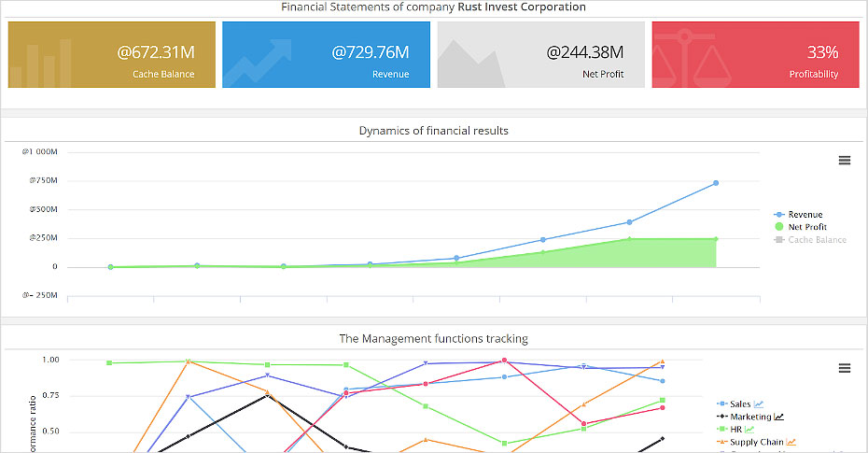Toggle the Sales line in the legend
868x453 pixels.
click(x=740, y=404)
